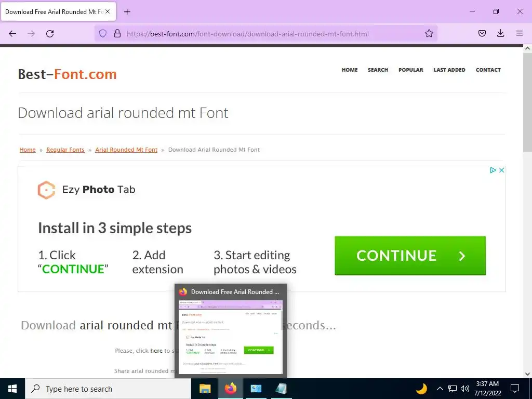Screen dimensions: 532x399
Task: Click the '2. Add extension' step text
Action: click(x=157, y=262)
